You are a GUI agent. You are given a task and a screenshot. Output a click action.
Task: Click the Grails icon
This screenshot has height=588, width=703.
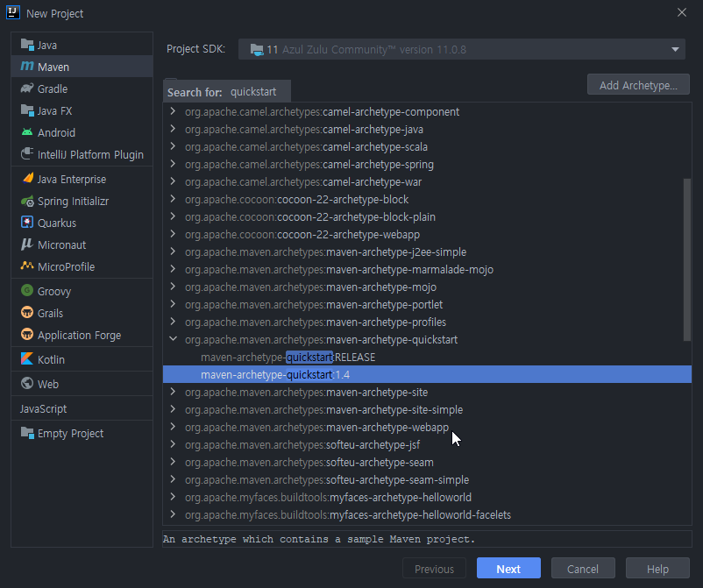click(27, 312)
